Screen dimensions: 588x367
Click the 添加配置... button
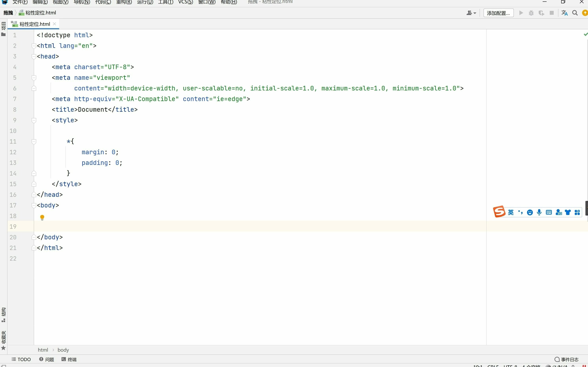498,13
